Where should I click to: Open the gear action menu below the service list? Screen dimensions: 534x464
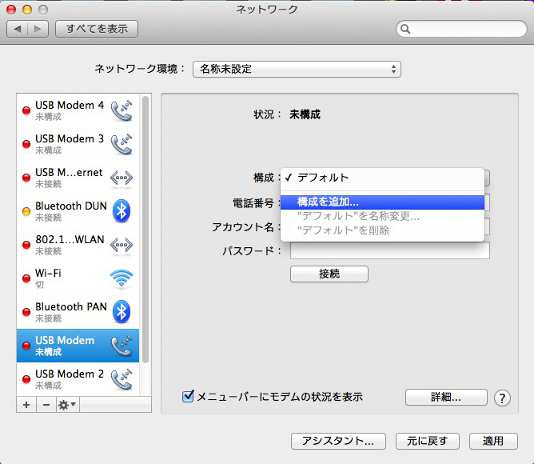pos(67,405)
